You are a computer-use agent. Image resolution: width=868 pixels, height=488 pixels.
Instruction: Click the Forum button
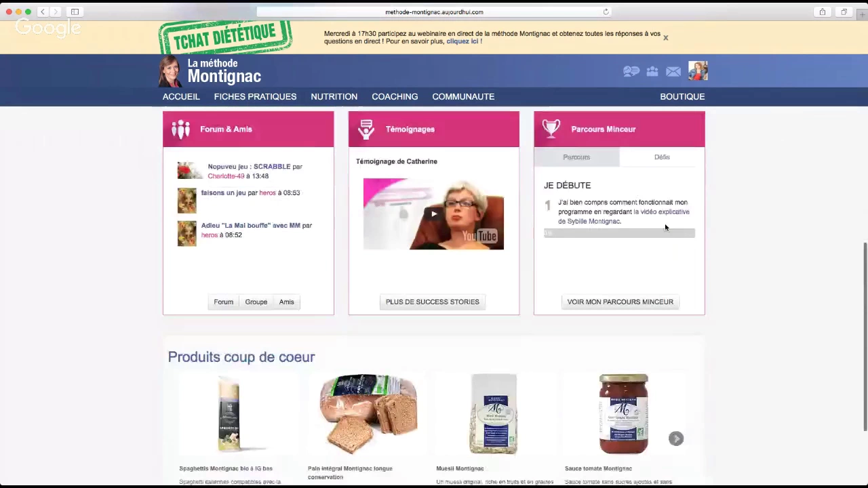[223, 302]
